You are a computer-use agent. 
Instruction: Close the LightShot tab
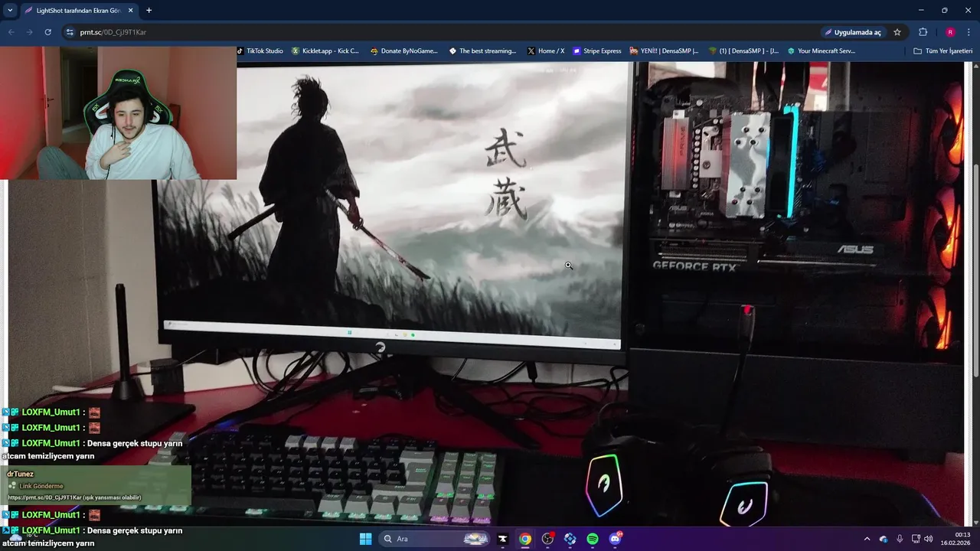point(131,11)
